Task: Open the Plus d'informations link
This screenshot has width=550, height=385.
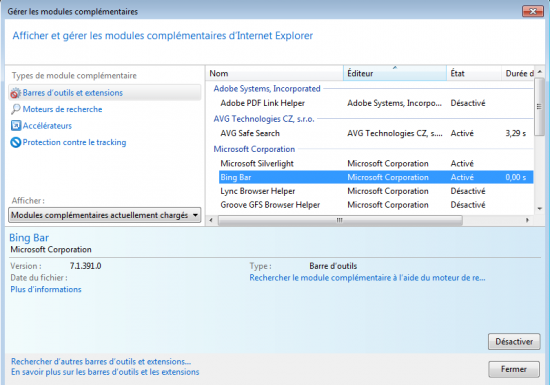Action: pyautogui.click(x=46, y=289)
